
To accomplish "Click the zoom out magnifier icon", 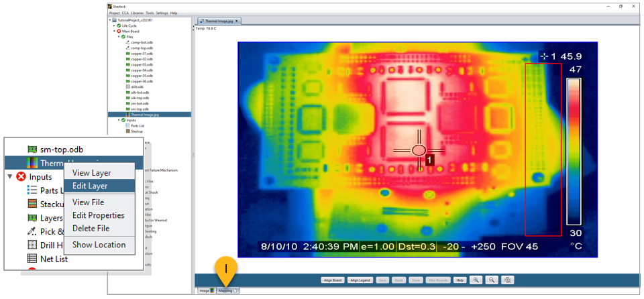I will 492,280.
